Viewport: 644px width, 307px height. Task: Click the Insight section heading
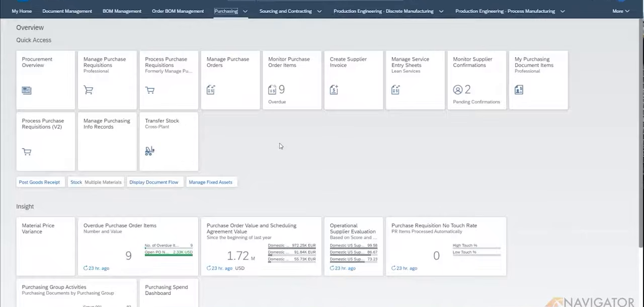pyautogui.click(x=25, y=206)
